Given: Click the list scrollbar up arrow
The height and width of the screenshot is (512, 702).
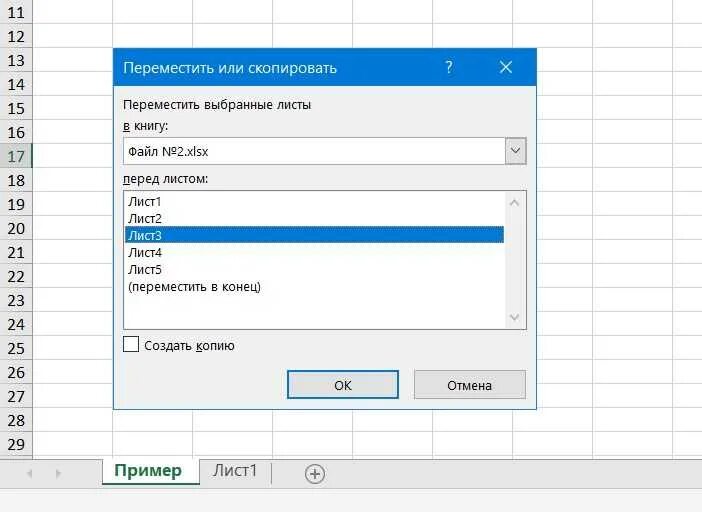Looking at the screenshot, I should coord(515,202).
